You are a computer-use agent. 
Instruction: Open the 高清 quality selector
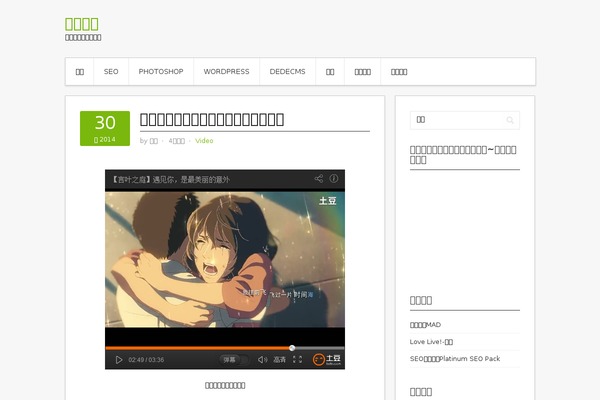(x=279, y=360)
